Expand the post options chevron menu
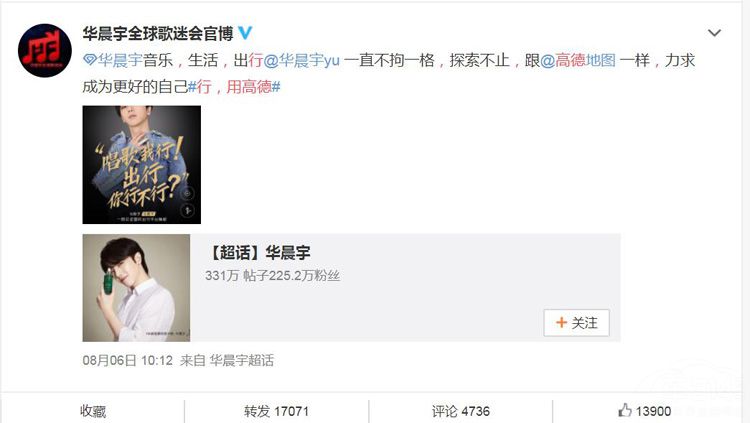 714,33
